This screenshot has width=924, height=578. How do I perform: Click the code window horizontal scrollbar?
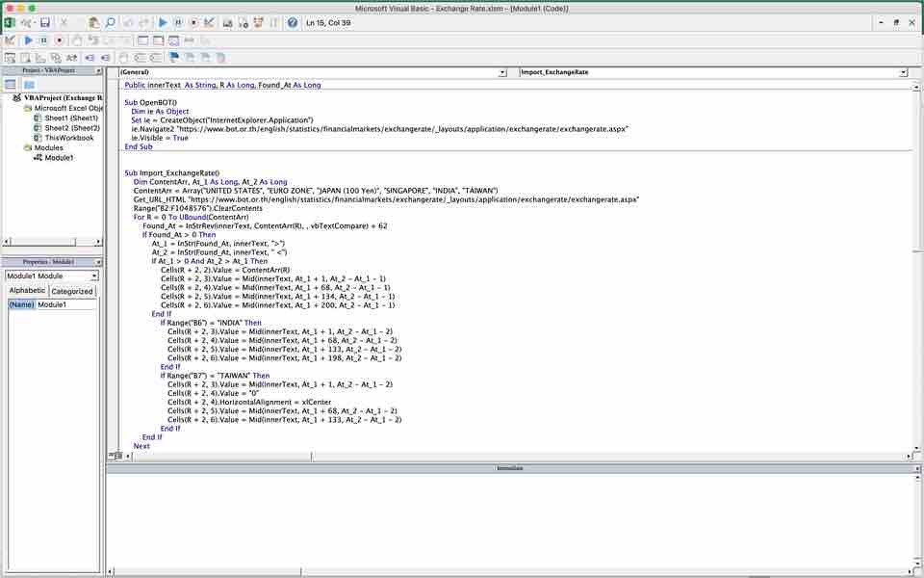pyautogui.click(x=516, y=457)
